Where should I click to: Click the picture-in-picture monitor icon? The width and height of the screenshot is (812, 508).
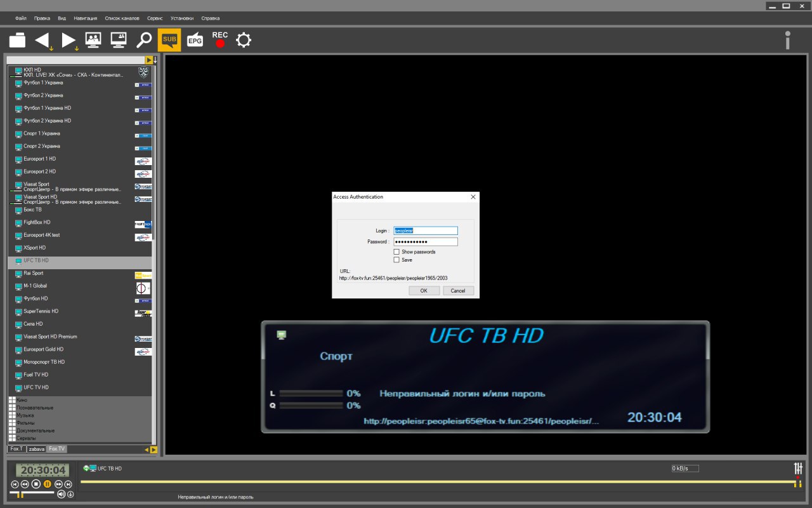119,40
